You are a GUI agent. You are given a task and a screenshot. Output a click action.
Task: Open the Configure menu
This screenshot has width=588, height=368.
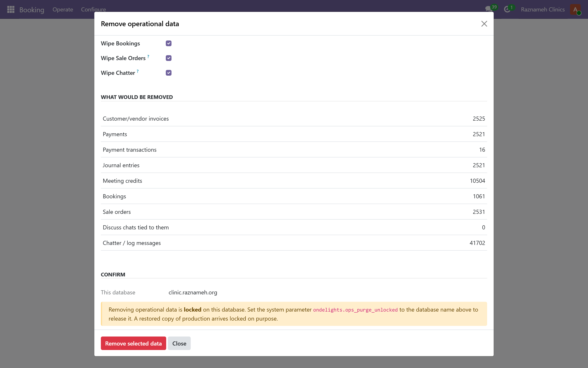[93, 9]
